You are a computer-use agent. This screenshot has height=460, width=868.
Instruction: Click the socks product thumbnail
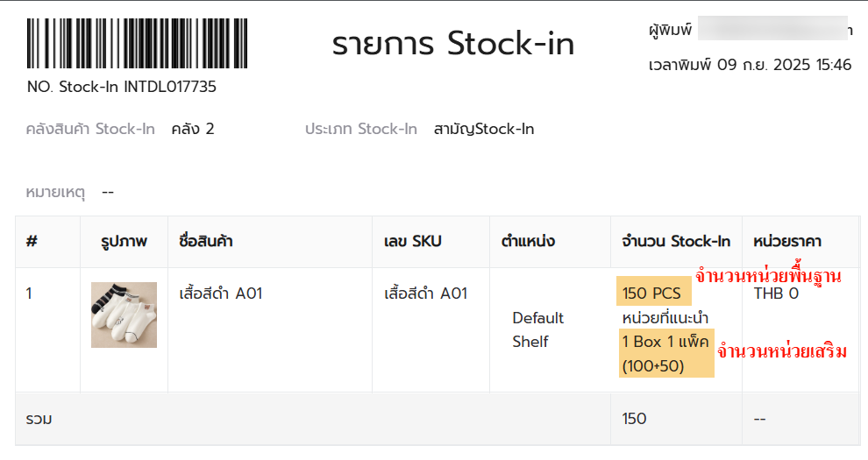124,315
